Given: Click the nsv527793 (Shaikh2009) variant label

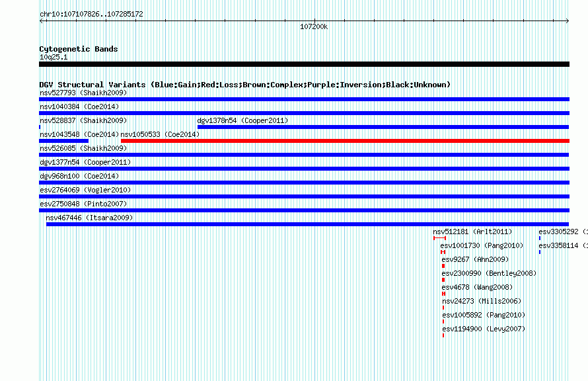Looking at the screenshot, I should coord(83,93).
